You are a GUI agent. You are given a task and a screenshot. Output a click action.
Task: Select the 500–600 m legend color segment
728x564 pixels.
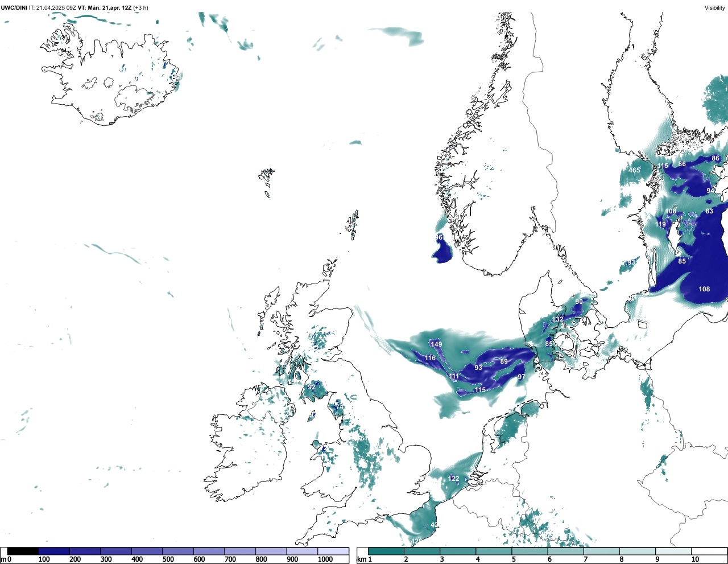click(x=178, y=551)
